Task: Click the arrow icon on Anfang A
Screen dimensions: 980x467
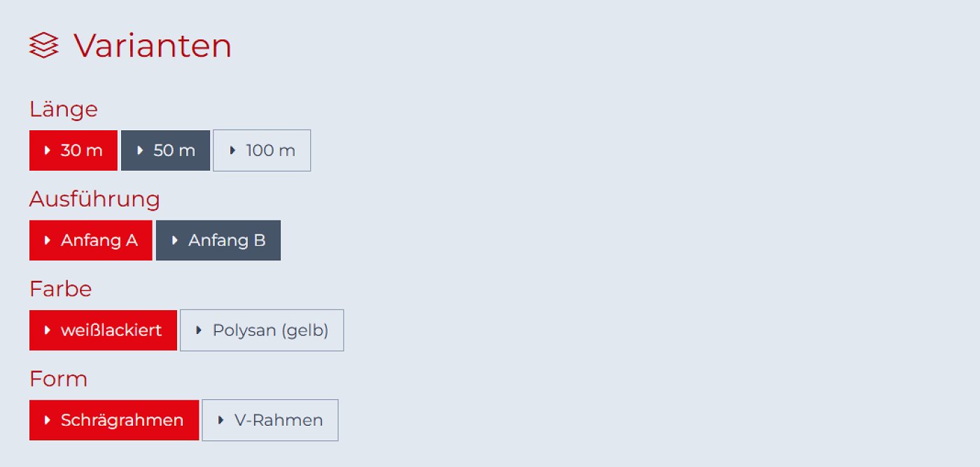Action: tap(48, 241)
